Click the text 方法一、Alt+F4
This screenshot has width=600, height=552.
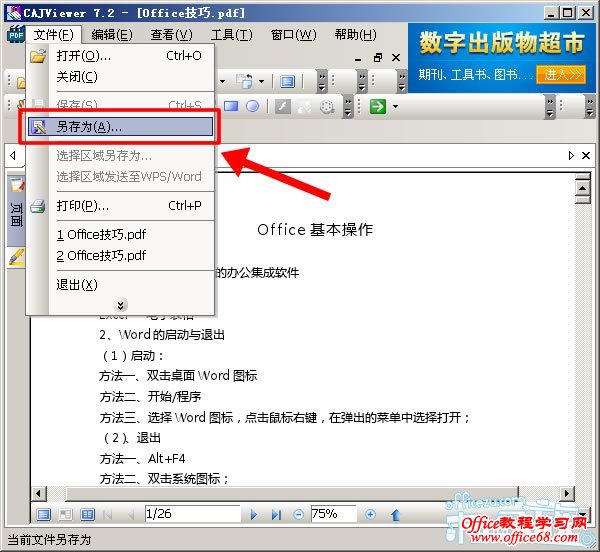[142, 458]
